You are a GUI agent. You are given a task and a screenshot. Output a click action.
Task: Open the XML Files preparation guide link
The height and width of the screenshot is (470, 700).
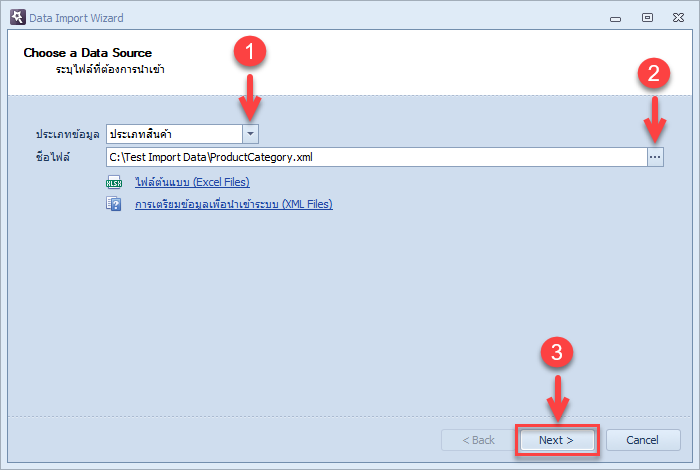pos(234,204)
